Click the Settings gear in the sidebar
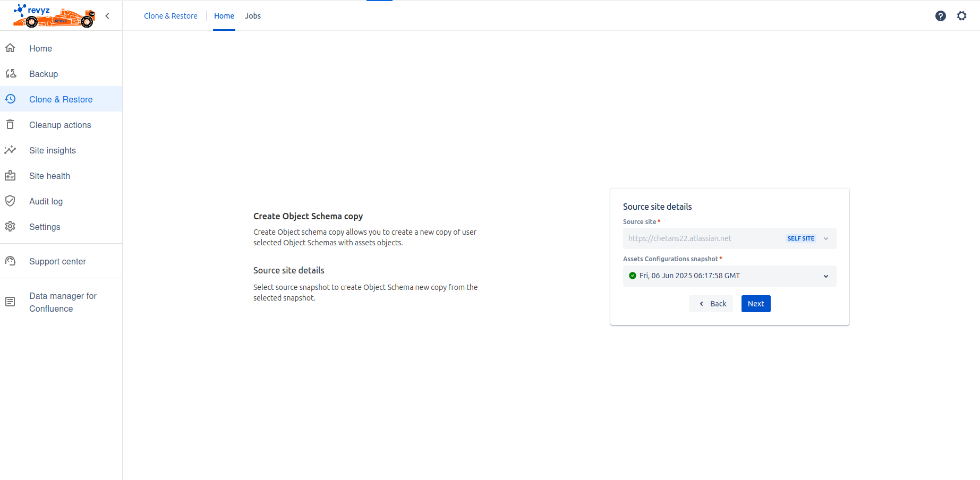 click(11, 226)
